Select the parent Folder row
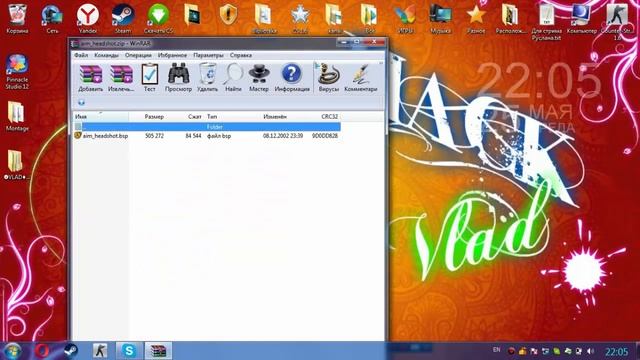Viewport: 640px width, 360px height. pyautogui.click(x=207, y=127)
